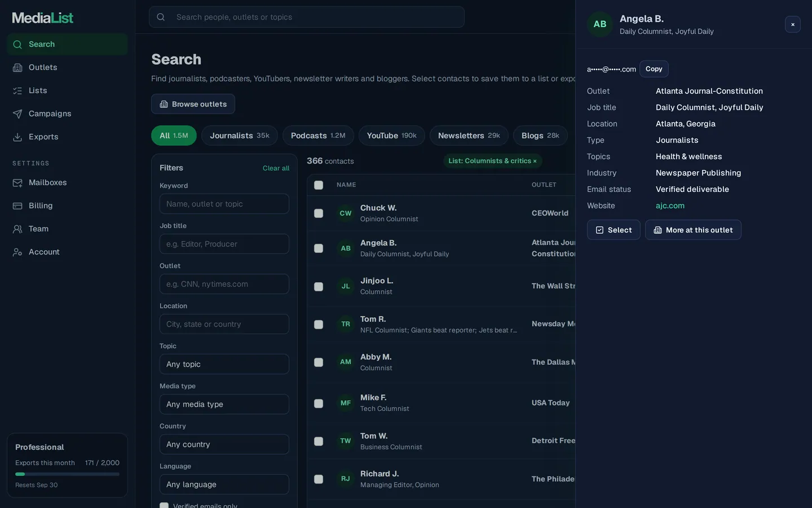Click the MF avatar for Mike F.
The width and height of the screenshot is (812, 508).
tap(346, 403)
